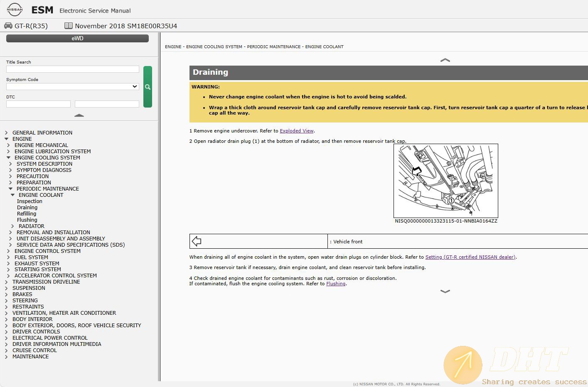The height and width of the screenshot is (387, 588).
Task: Open BODY EXTERIOR, DOORS, ROOF VEHICLE SECURITY
Action: coord(77,326)
